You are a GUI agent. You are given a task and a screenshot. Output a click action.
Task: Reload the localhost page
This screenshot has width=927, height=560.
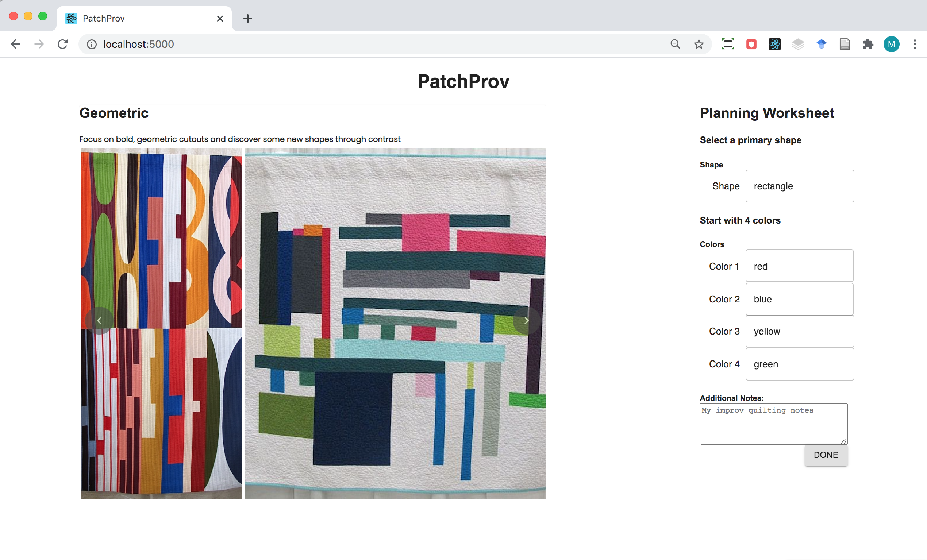(62, 44)
